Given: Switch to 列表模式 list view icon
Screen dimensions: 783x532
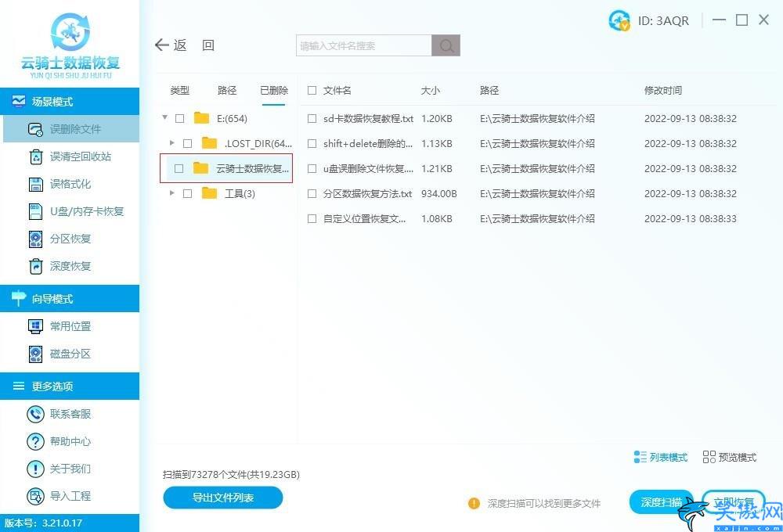Looking at the screenshot, I should click(x=640, y=457).
